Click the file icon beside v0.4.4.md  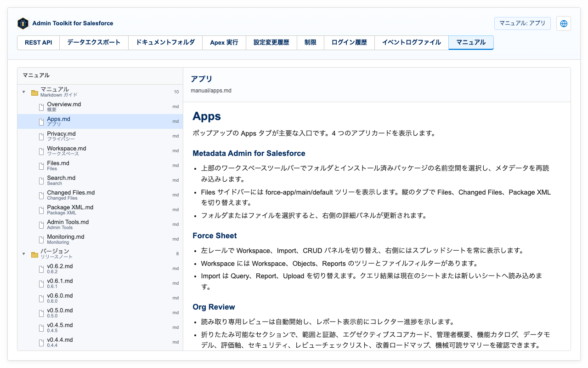(41, 343)
